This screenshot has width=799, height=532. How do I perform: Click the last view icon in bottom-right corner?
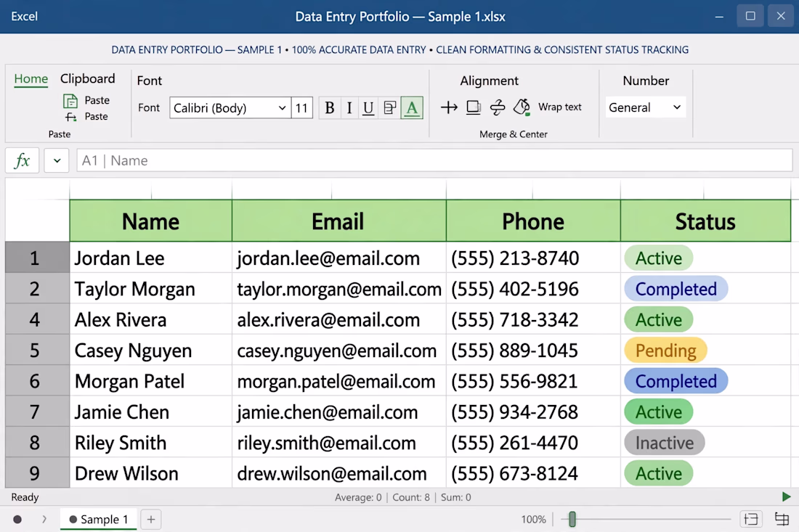(x=782, y=519)
